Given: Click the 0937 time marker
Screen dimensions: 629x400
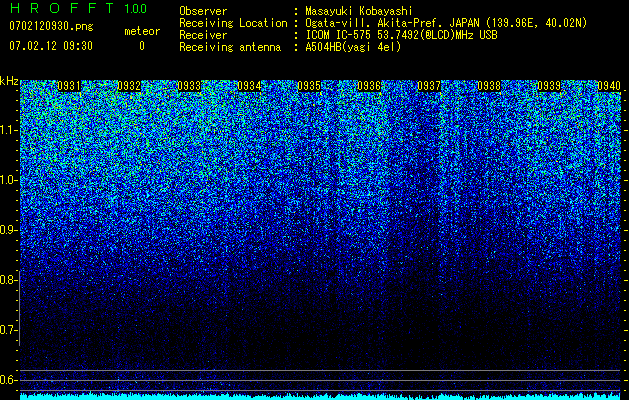Looking at the screenshot, I should (429, 86).
